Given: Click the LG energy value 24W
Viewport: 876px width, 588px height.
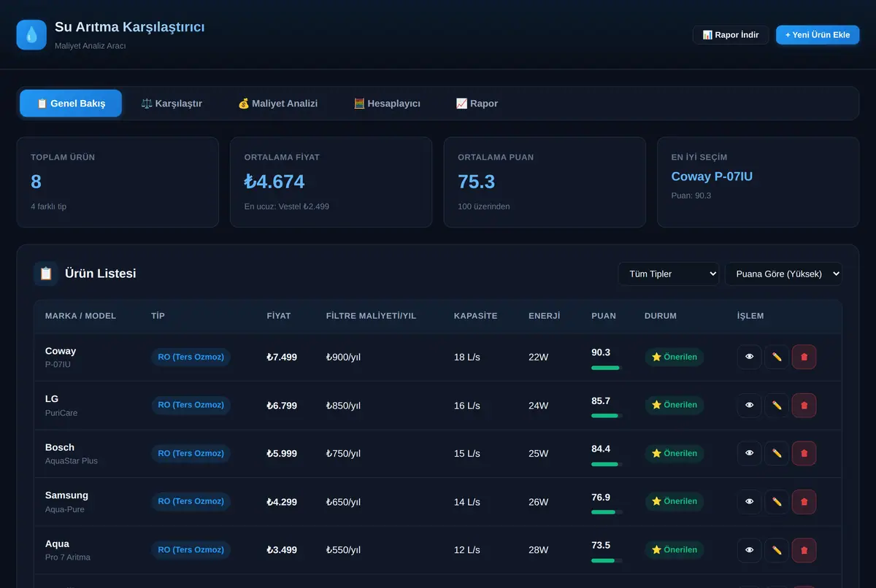Looking at the screenshot, I should click(538, 406).
